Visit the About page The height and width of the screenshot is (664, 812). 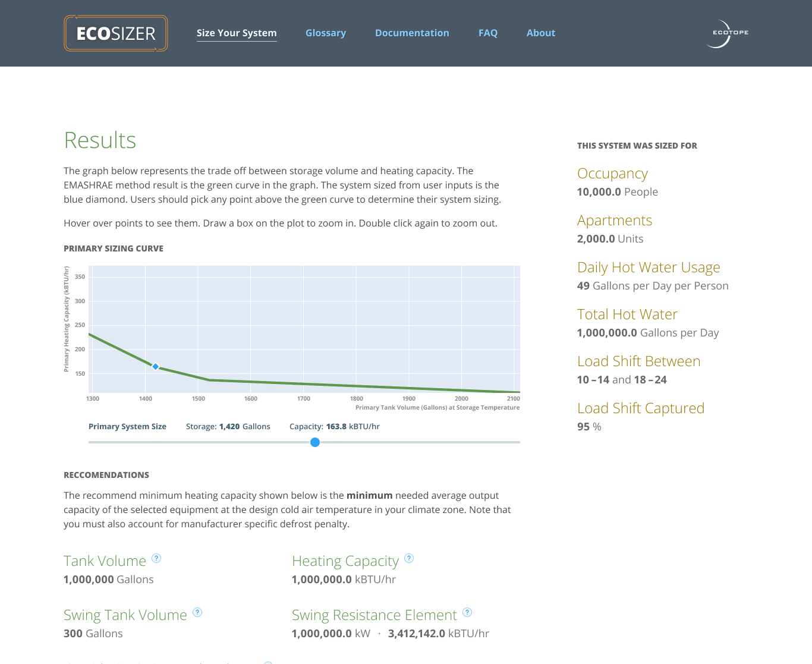[540, 33]
